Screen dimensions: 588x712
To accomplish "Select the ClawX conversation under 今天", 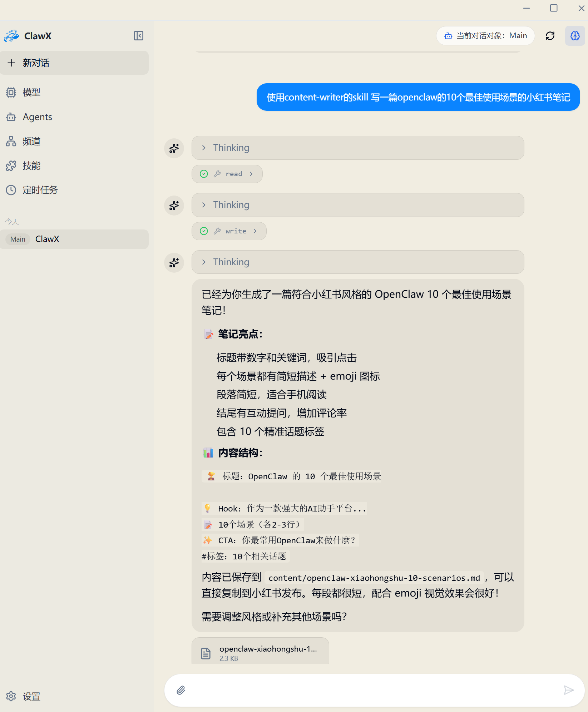I will click(x=74, y=239).
